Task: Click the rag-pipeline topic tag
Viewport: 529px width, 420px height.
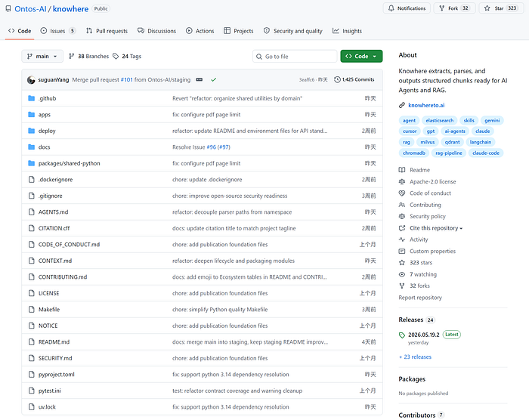Action: (x=449, y=153)
